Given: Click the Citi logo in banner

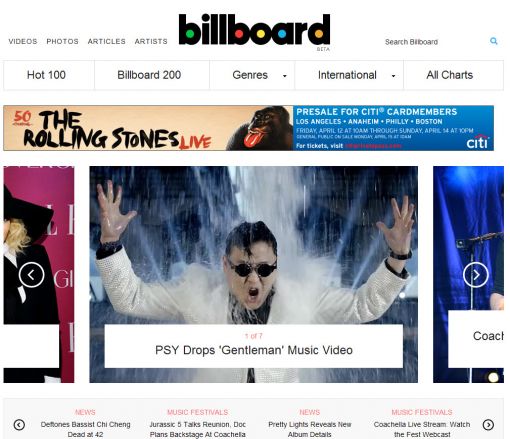Looking at the screenshot, I should (x=478, y=142).
